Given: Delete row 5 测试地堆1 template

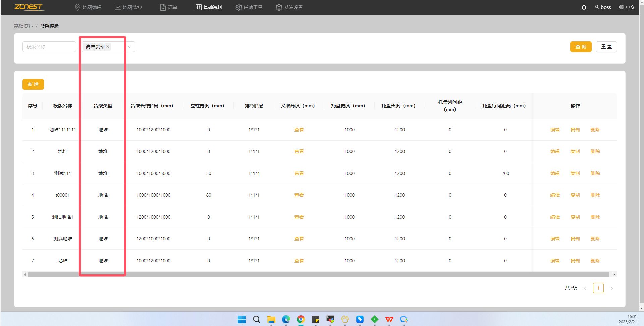Looking at the screenshot, I should click(595, 217).
